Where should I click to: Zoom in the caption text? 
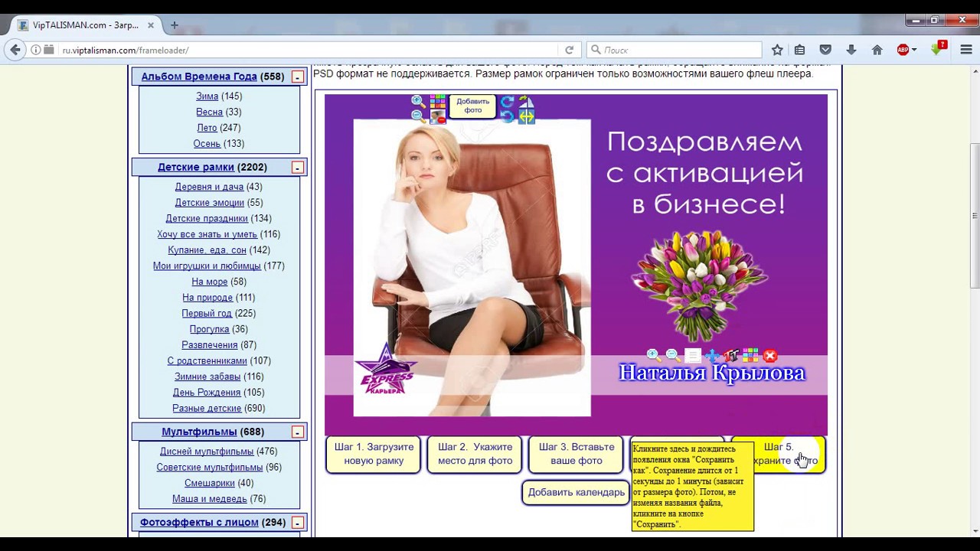[x=654, y=355]
